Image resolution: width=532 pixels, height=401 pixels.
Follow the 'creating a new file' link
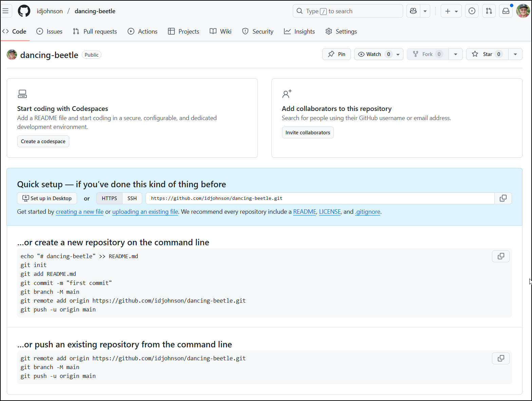coord(79,212)
